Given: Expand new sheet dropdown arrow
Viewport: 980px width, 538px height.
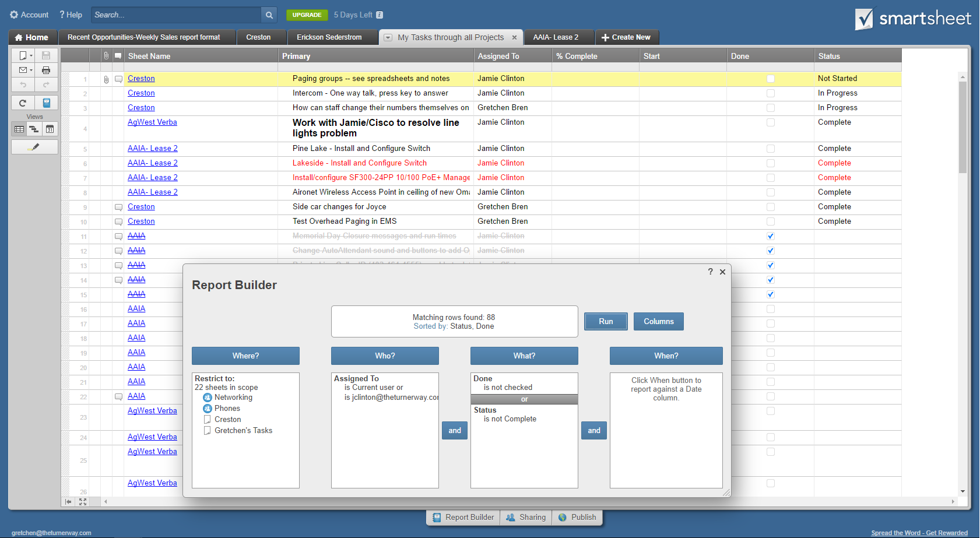Looking at the screenshot, I should (x=31, y=56).
